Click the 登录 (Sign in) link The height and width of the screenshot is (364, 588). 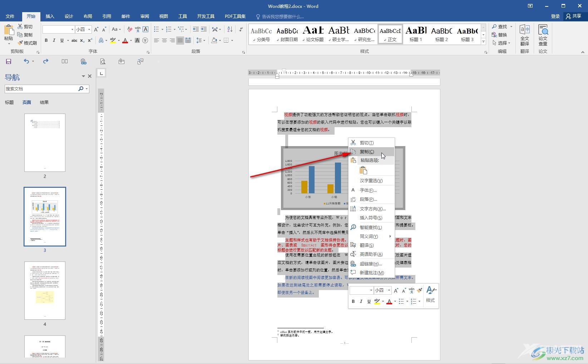pyautogui.click(x=555, y=16)
